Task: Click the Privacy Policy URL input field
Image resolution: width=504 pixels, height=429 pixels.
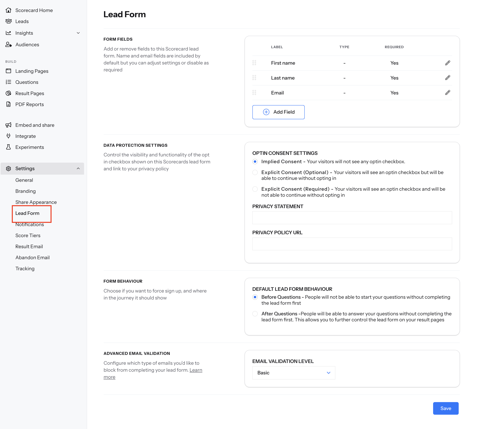Action: (352, 244)
